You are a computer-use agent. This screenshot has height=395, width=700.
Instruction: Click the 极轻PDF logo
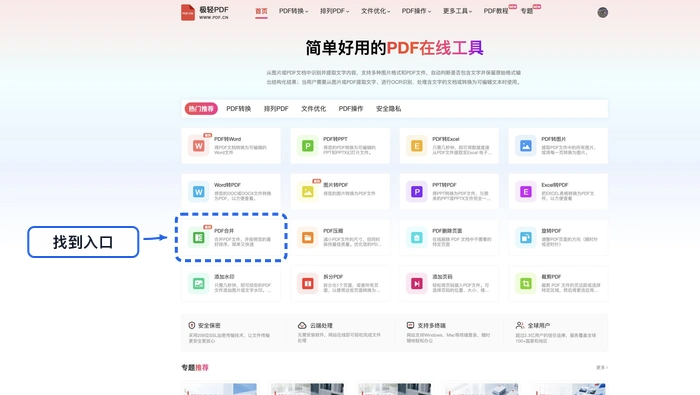[x=205, y=12]
